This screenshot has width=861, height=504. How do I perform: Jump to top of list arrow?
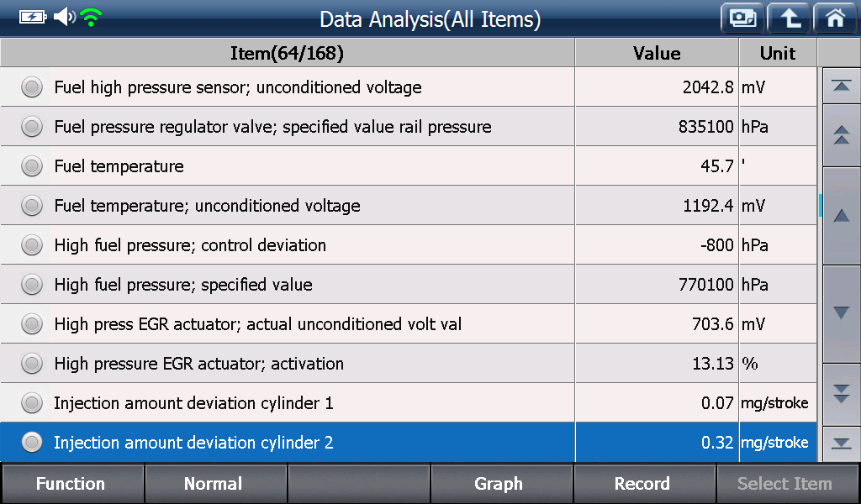click(841, 86)
